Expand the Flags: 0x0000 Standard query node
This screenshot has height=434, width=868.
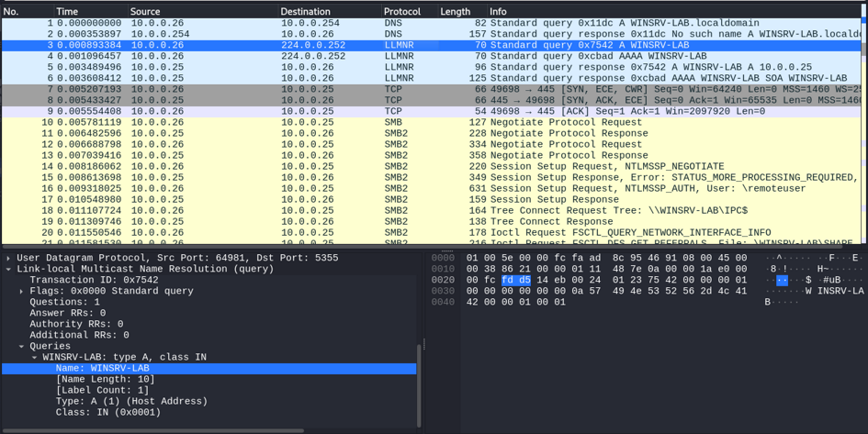22,292
